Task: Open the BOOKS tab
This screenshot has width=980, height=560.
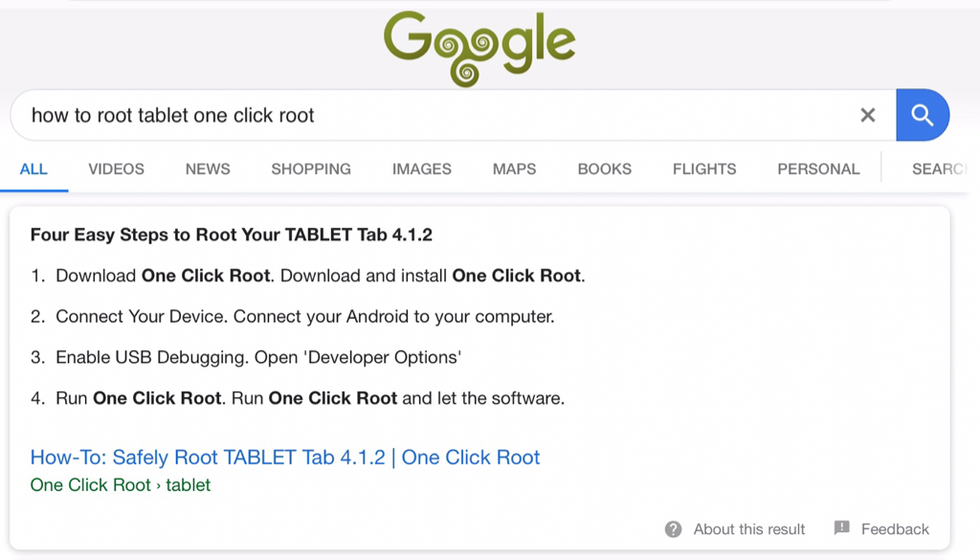Action: [605, 168]
